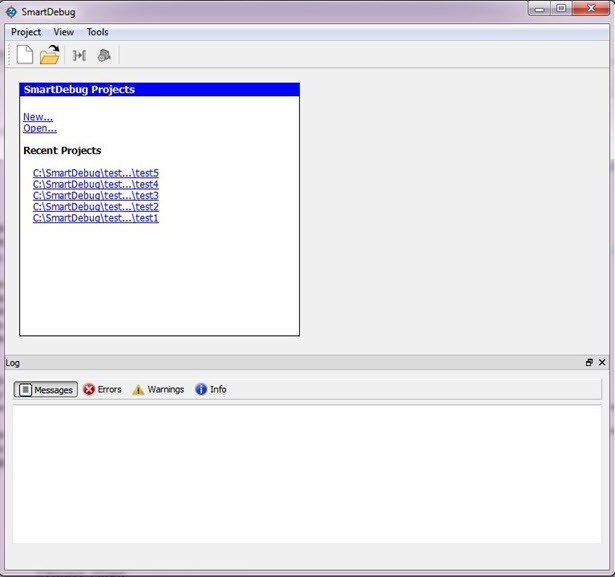Click the Open... link
This screenshot has height=577, width=615.
40,128
